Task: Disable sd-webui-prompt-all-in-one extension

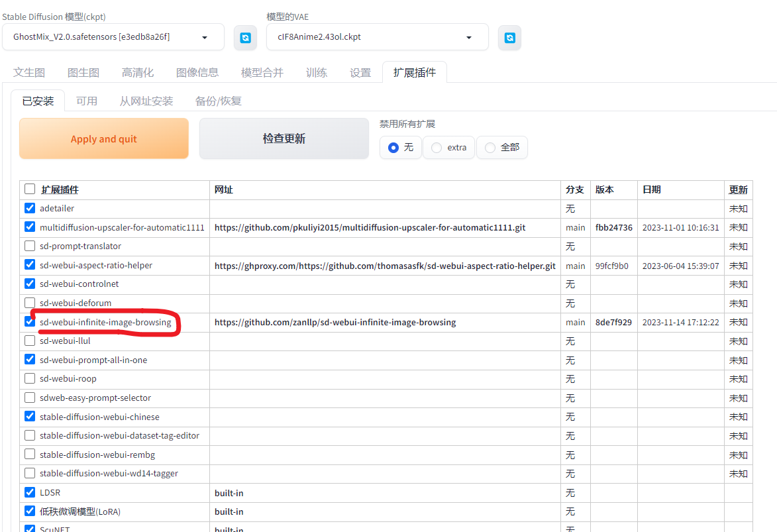Action: 30,360
